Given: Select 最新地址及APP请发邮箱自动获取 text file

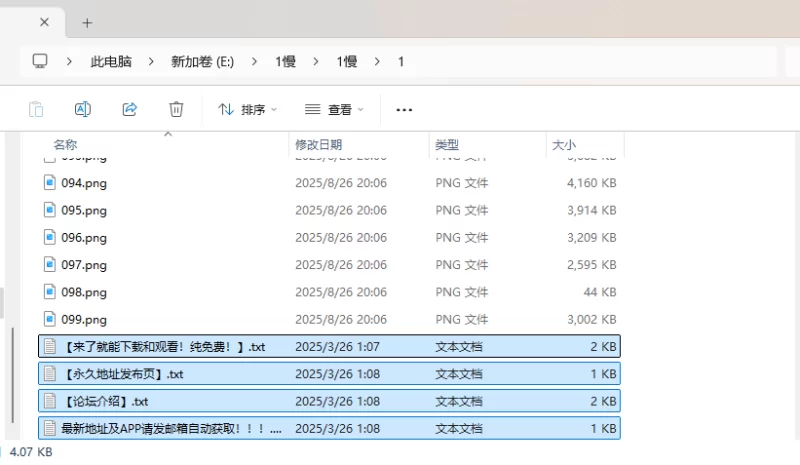Looking at the screenshot, I should point(329,428).
